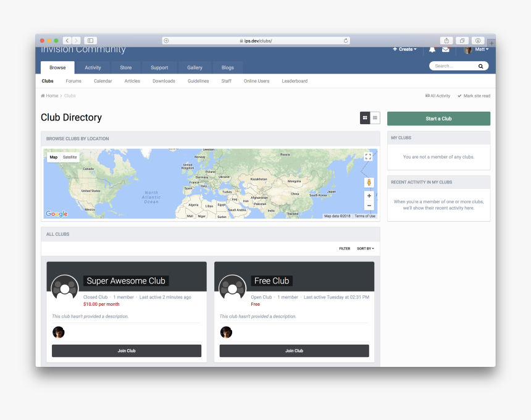Click the search magnifier icon
The width and height of the screenshot is (531, 420).
480,66
